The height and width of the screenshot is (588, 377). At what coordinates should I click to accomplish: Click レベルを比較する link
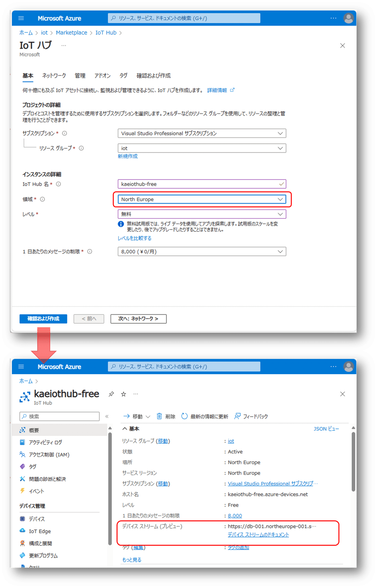134,238
